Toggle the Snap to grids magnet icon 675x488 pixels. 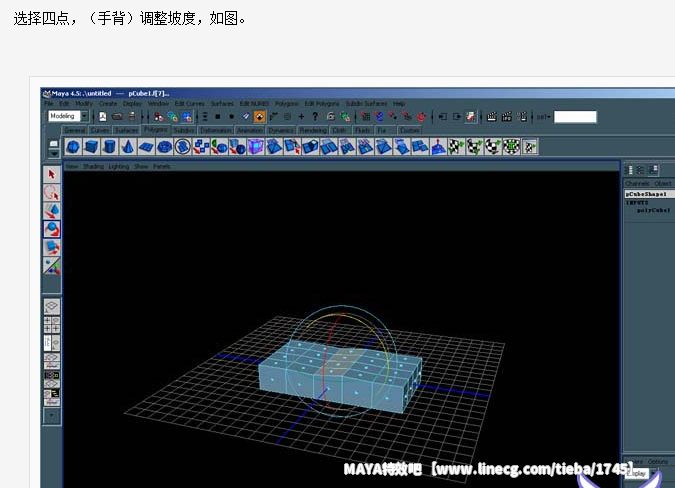365,117
